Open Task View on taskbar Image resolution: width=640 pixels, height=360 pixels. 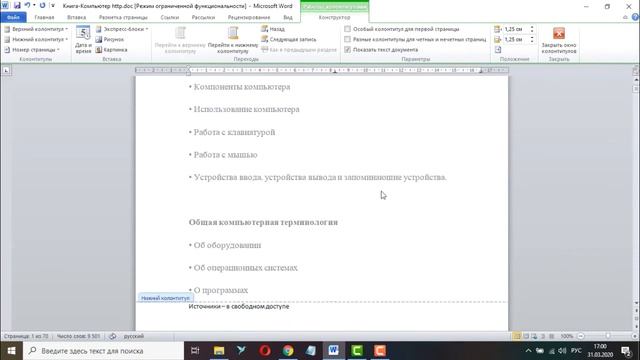pyautogui.click(x=196, y=351)
